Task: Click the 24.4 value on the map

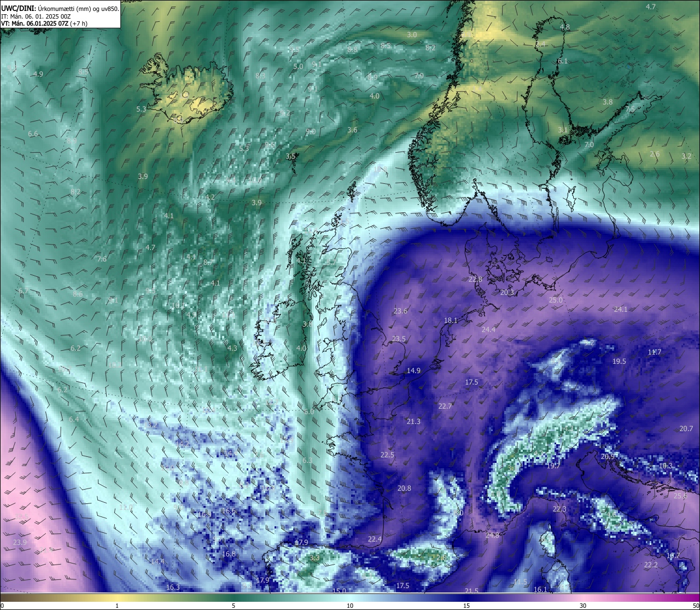Action: point(488,329)
